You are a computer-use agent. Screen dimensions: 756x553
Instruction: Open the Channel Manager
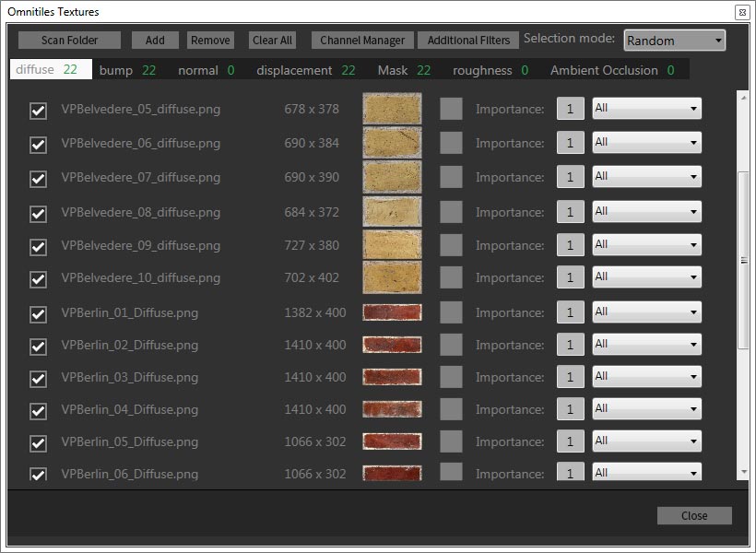coord(362,41)
